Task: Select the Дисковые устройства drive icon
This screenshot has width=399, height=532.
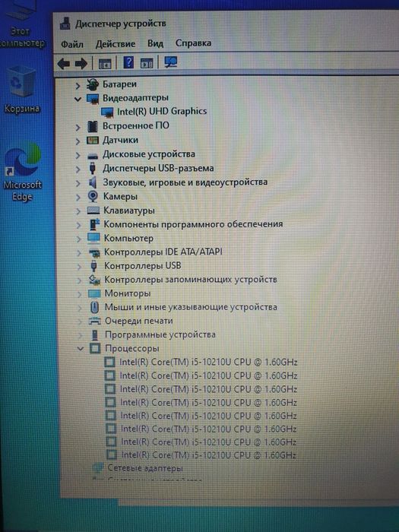Action: point(92,155)
